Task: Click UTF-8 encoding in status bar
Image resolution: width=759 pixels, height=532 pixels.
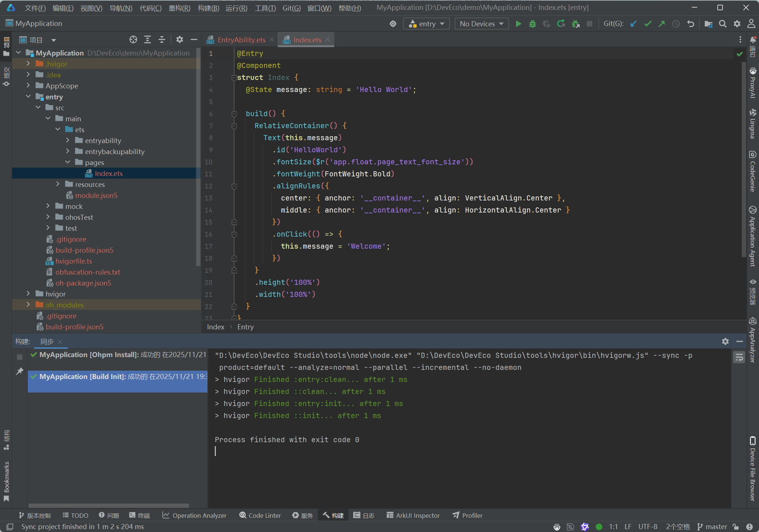Action: (648, 527)
